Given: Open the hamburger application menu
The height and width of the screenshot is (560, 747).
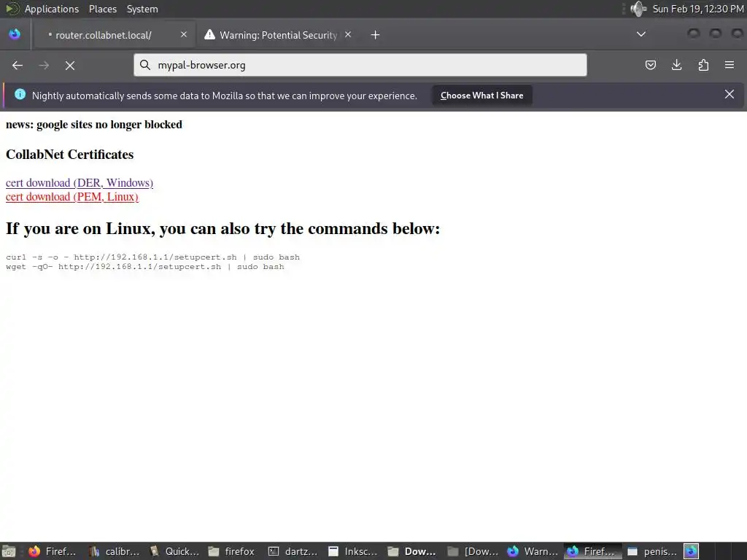Looking at the screenshot, I should (729, 65).
